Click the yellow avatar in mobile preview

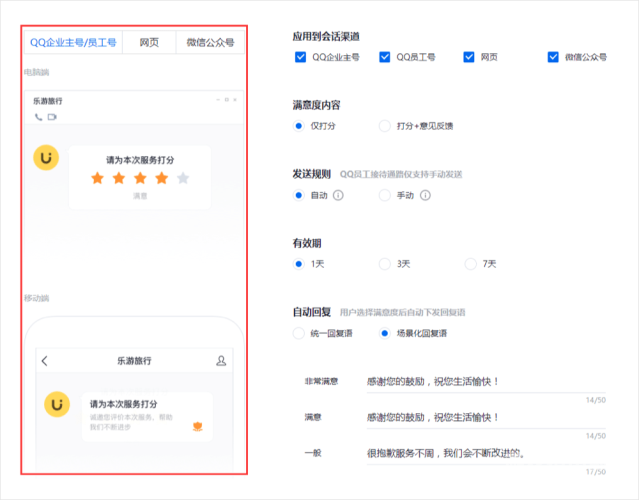(x=57, y=405)
